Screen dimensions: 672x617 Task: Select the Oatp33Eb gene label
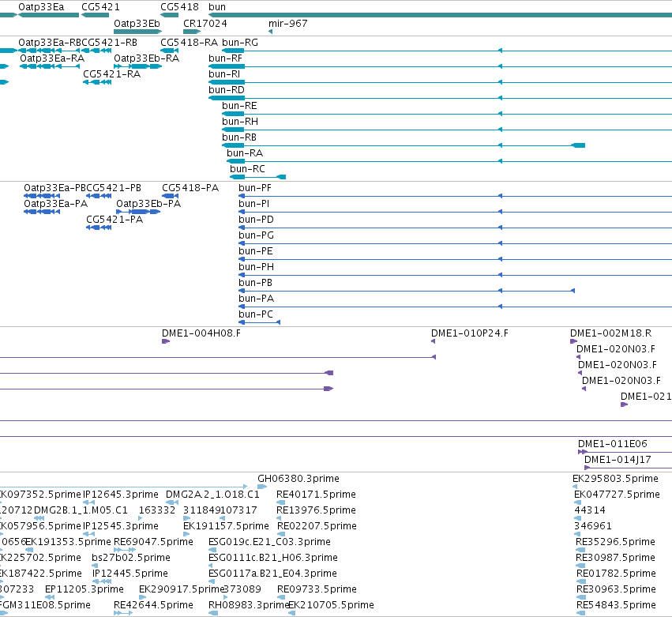(x=137, y=24)
